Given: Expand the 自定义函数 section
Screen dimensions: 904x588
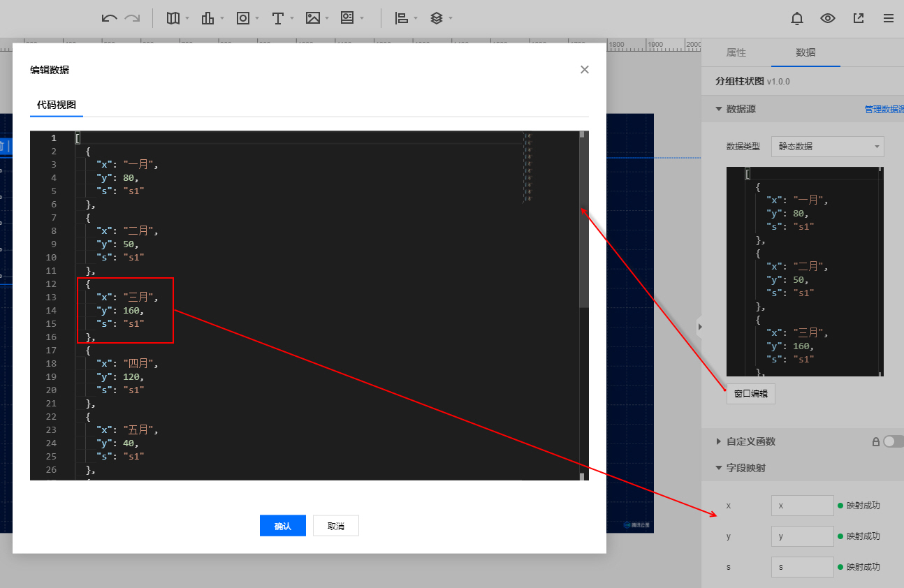Looking at the screenshot, I should (x=719, y=441).
